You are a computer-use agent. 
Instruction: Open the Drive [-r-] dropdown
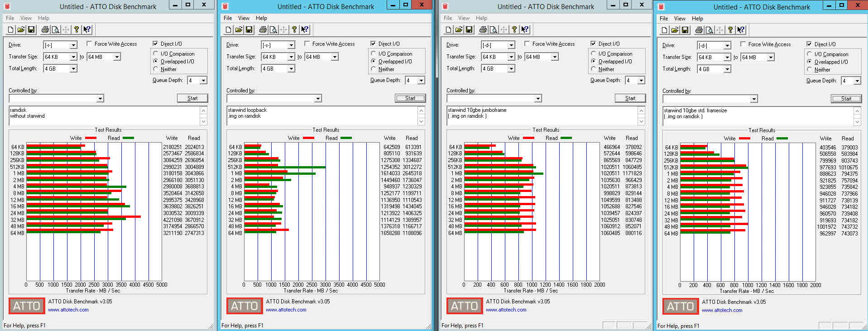tap(73, 45)
